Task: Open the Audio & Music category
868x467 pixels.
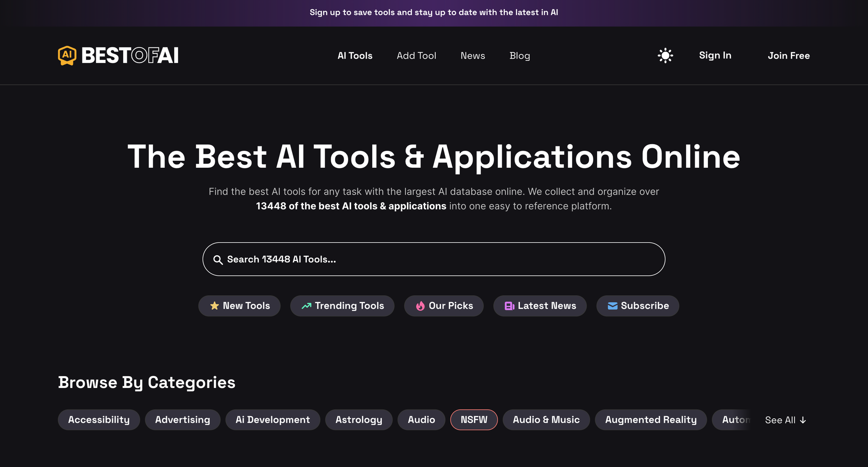Action: click(x=546, y=420)
